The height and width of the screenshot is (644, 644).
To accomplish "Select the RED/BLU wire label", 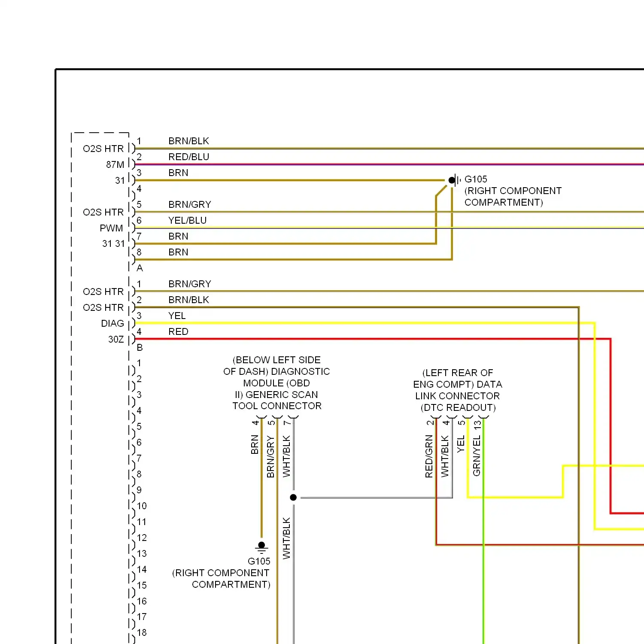I will click(188, 157).
